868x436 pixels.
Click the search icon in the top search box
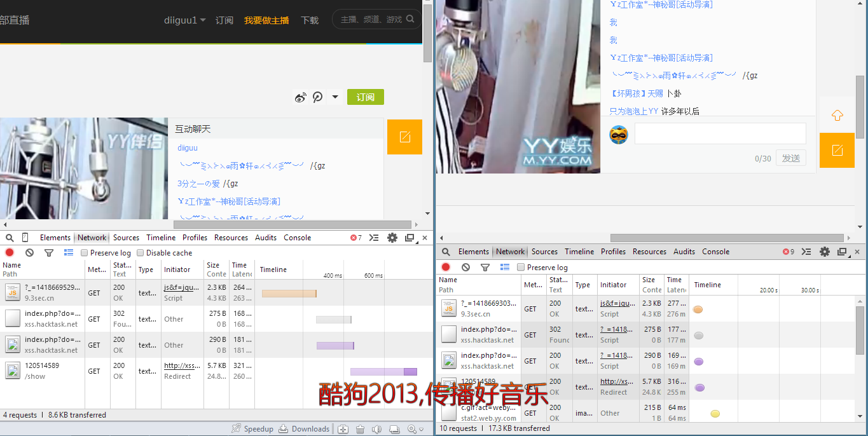[x=410, y=19]
